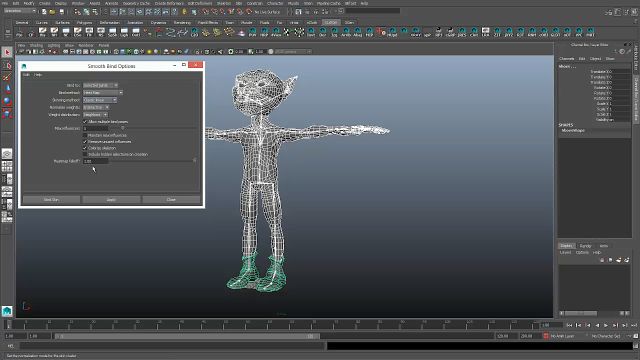Click play forwards on the timeline

click(606, 325)
